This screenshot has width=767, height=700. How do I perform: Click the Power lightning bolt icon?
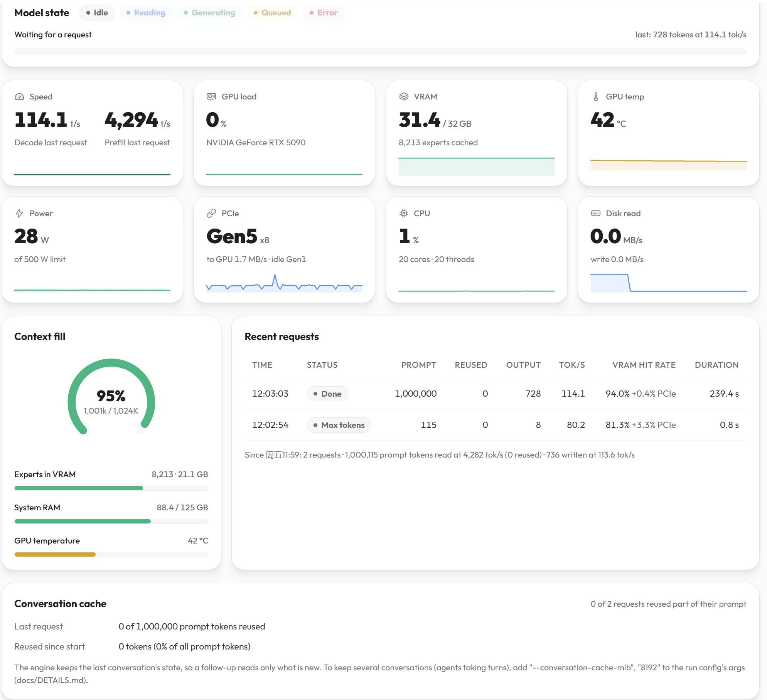click(x=19, y=214)
